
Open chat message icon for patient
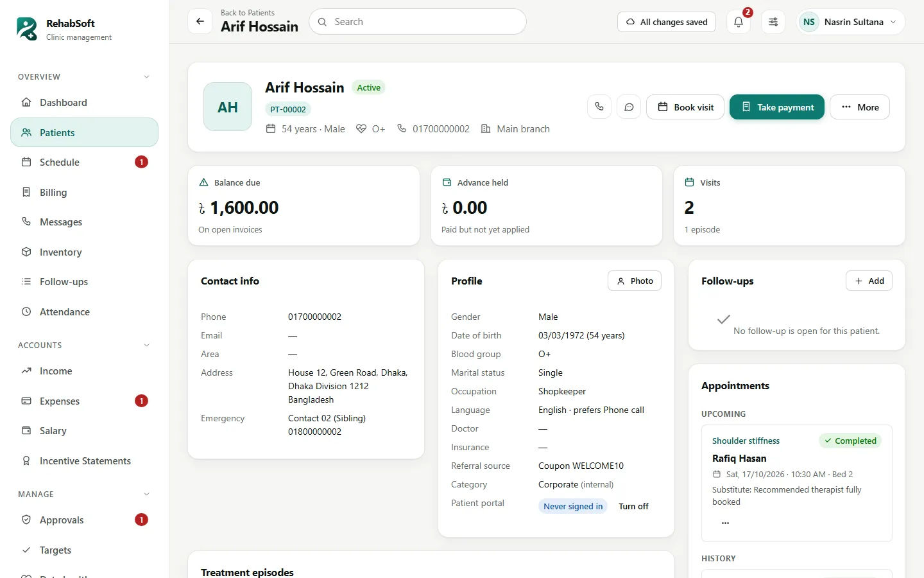(629, 107)
